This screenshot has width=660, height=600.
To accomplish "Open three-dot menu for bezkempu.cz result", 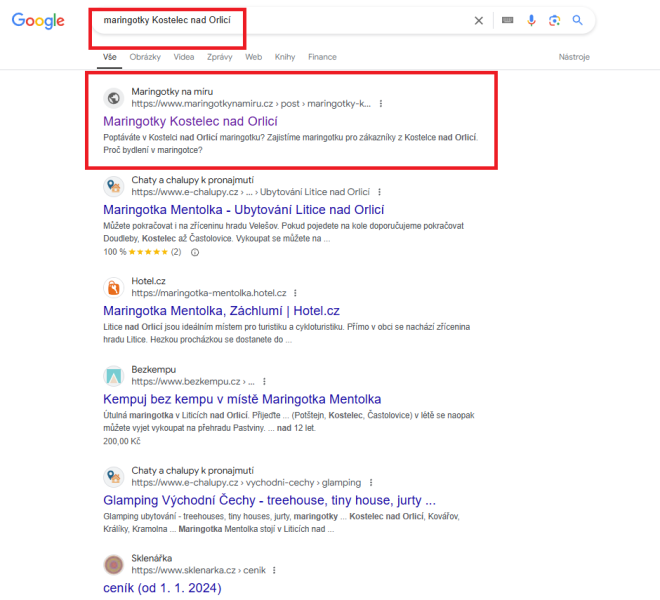I will 264,381.
